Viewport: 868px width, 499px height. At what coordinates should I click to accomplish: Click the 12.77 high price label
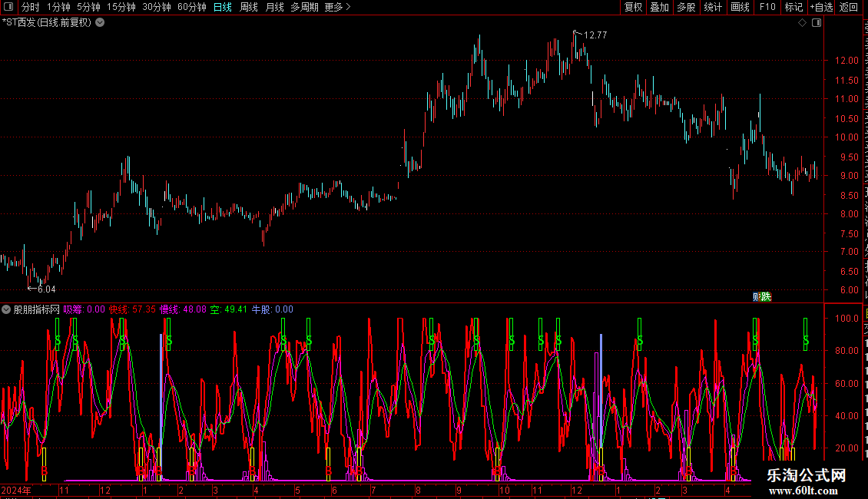click(x=595, y=35)
